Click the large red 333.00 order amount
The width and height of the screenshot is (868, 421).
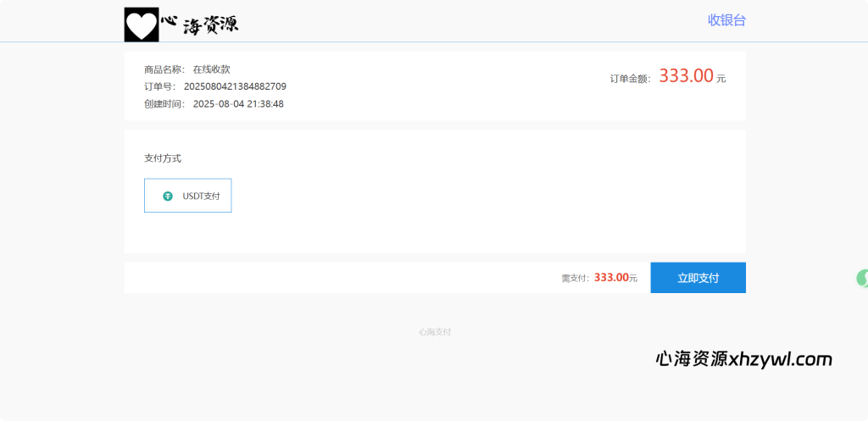tap(686, 75)
